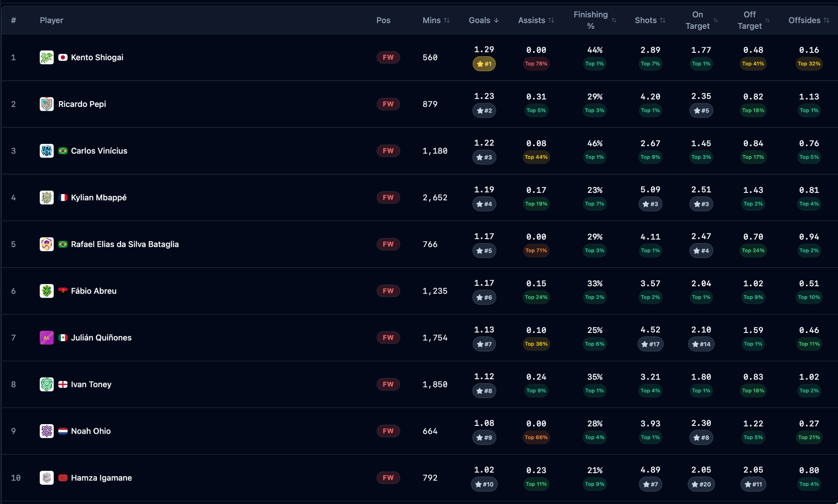Image resolution: width=838 pixels, height=504 pixels.
Task: Click the FW position badge for Fábio Abreu
Action: click(388, 291)
